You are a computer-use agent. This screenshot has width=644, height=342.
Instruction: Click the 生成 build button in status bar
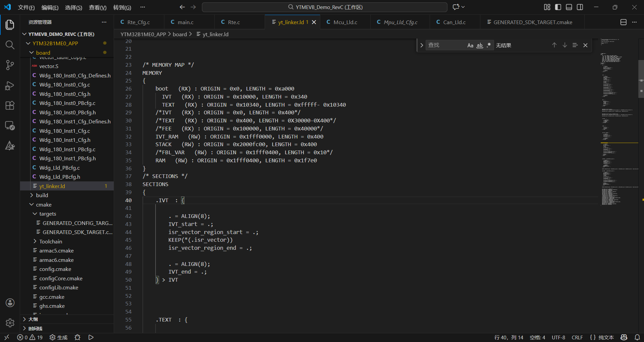point(59,337)
